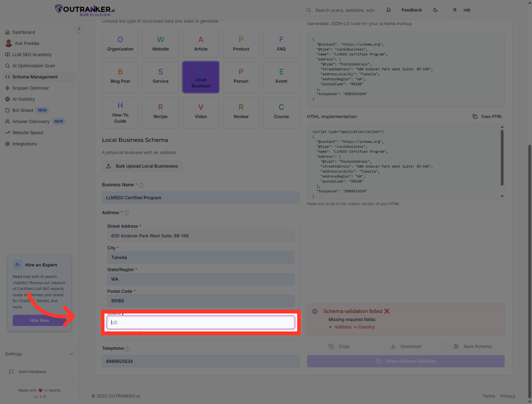Select Schema Management in sidebar
The image size is (532, 404).
tap(40, 77)
